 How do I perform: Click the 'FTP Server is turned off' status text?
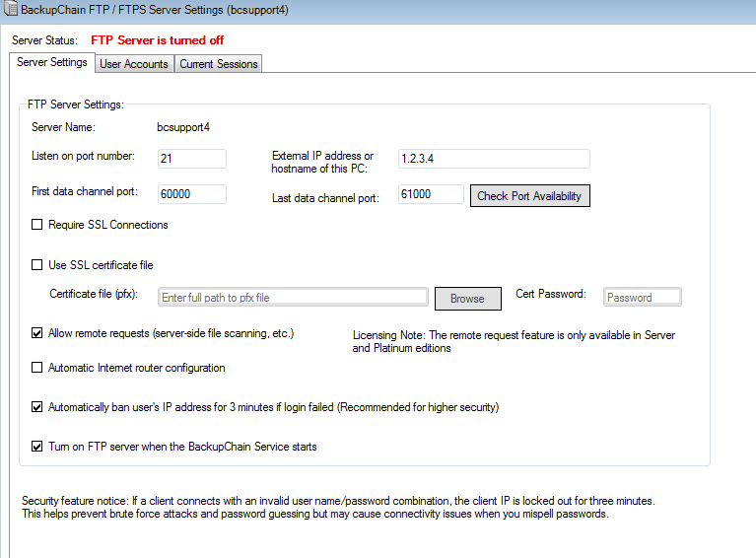pos(157,40)
